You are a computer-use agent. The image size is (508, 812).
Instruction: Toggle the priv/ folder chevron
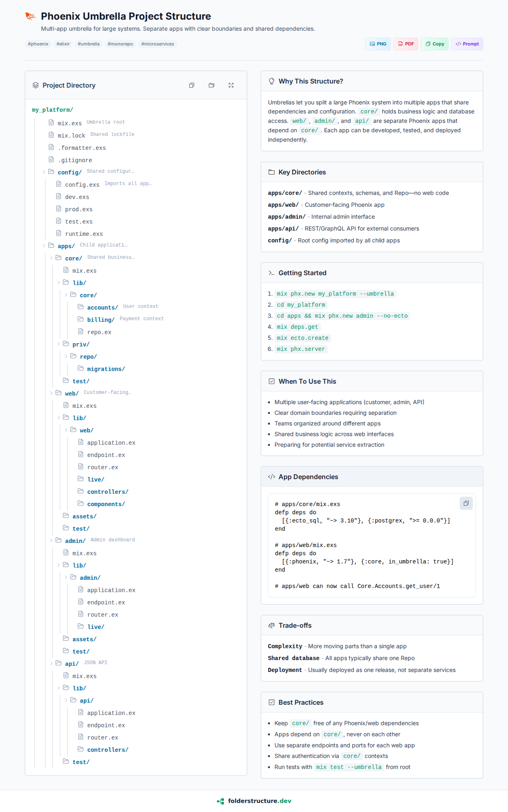[x=59, y=344]
